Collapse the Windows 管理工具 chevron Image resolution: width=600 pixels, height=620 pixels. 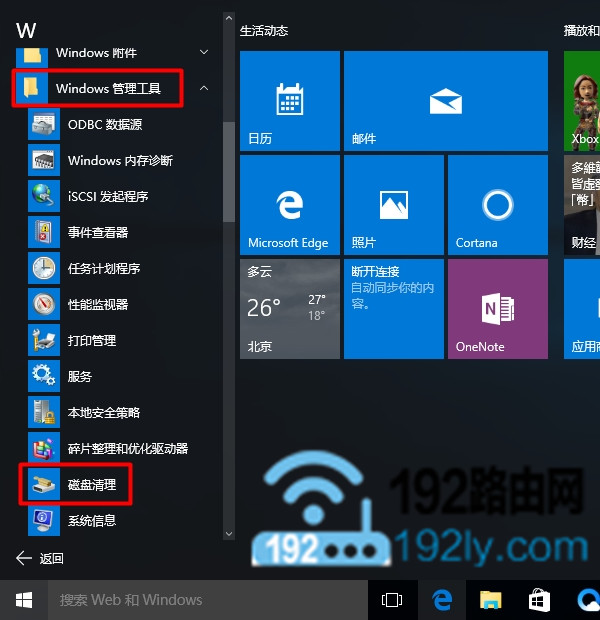[x=204, y=88]
